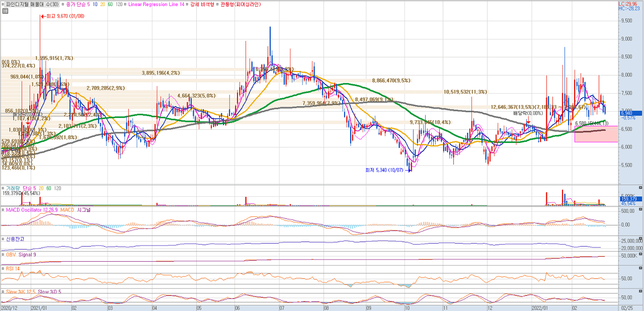Click the 9,500 price axis label
This screenshot has height=311, width=644.
tap(626, 21)
